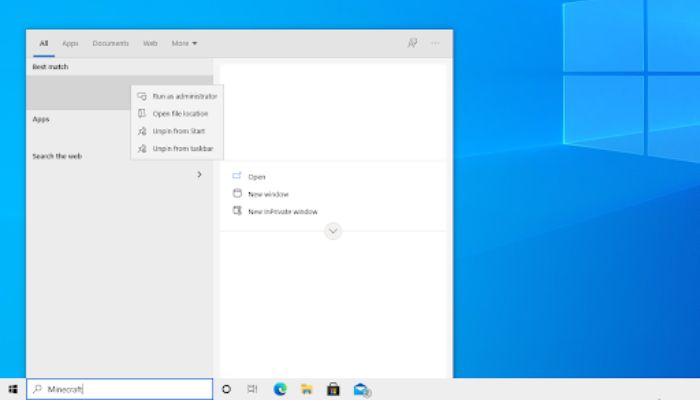Click the New InPrivate window icon
This screenshot has width=700, height=400.
coord(237,210)
